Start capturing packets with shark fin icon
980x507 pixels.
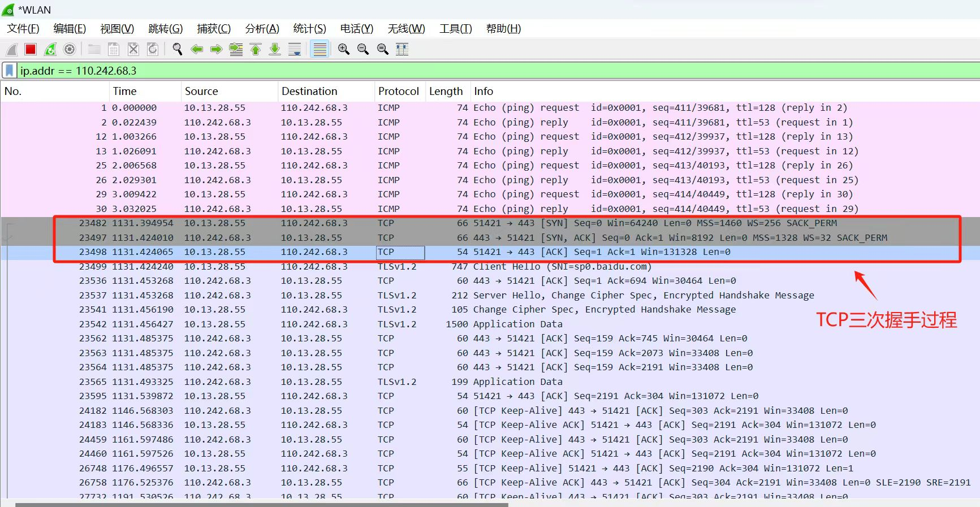[12, 50]
